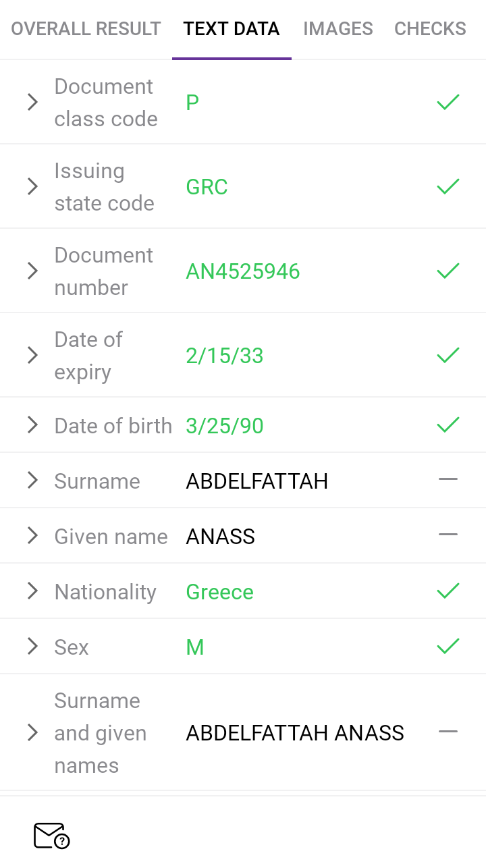Screen dimensions: 486x868
Task: Click checkmark icon for Date of expiry
Action: click(x=448, y=356)
